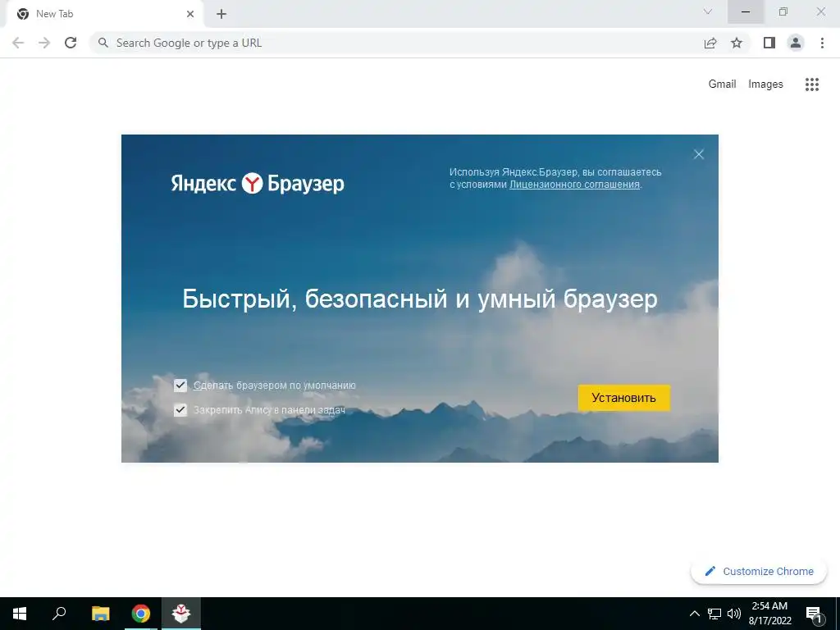Open Chrome's three-dot menu
The image size is (840, 630).
click(x=822, y=43)
